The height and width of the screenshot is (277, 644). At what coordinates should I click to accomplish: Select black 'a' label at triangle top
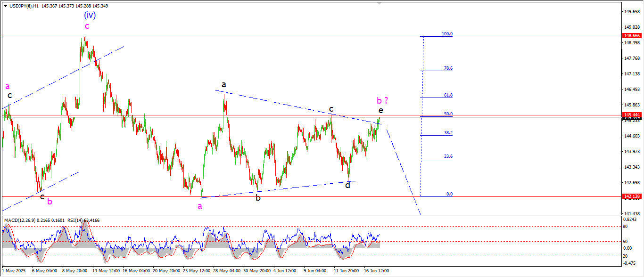(224, 84)
